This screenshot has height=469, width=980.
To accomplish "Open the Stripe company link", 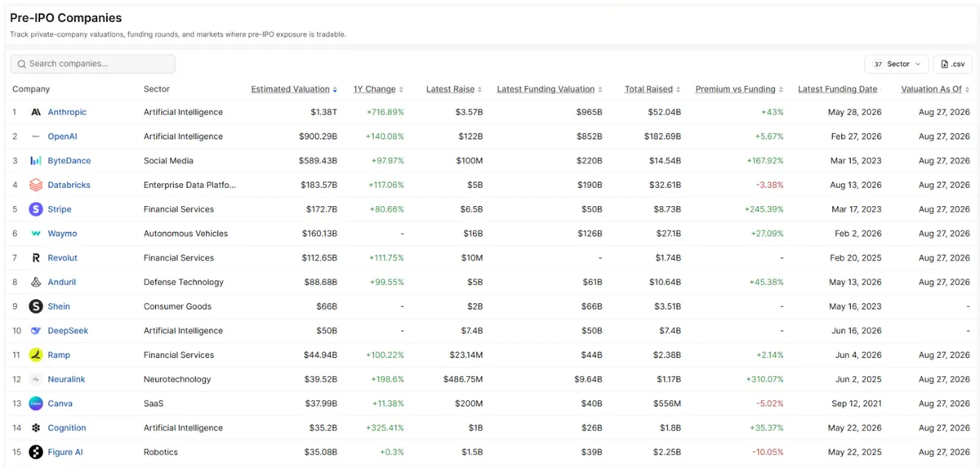I will [60, 209].
